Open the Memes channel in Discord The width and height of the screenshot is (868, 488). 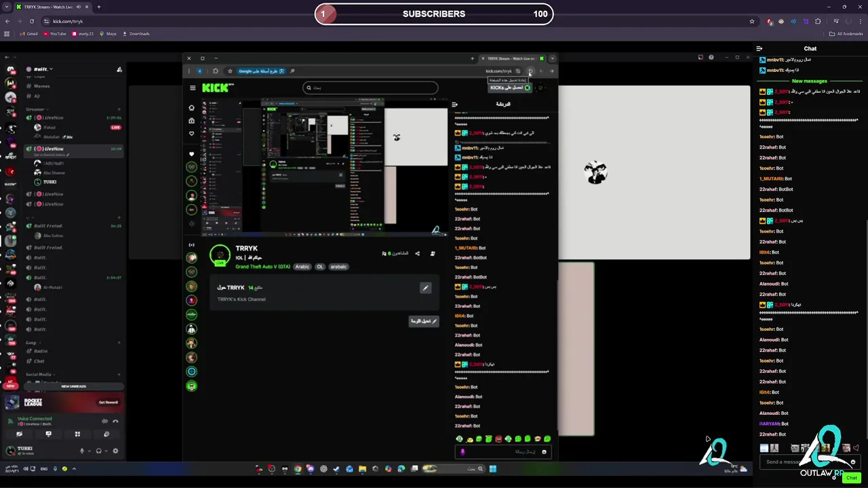pyautogui.click(x=41, y=86)
